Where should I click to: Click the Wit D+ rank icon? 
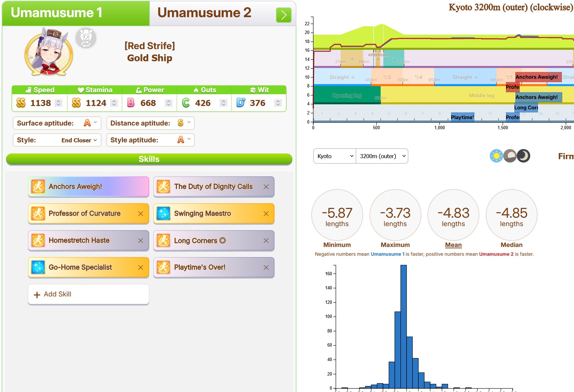click(241, 103)
